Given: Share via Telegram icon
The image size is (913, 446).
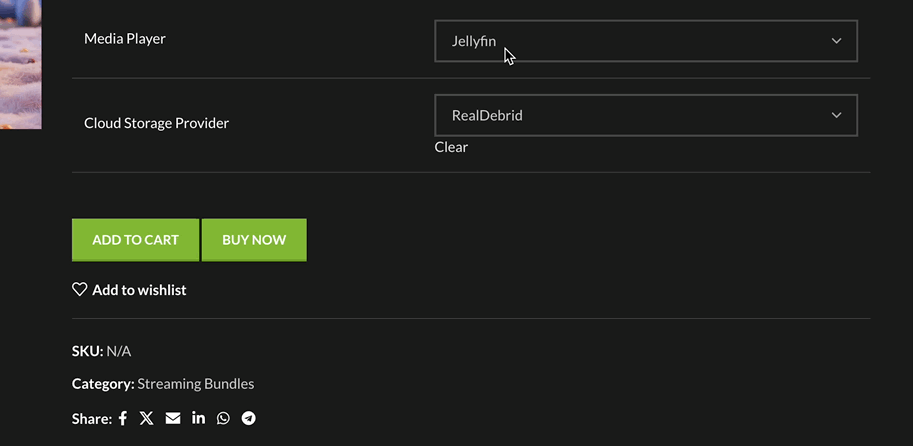Looking at the screenshot, I should [249, 418].
